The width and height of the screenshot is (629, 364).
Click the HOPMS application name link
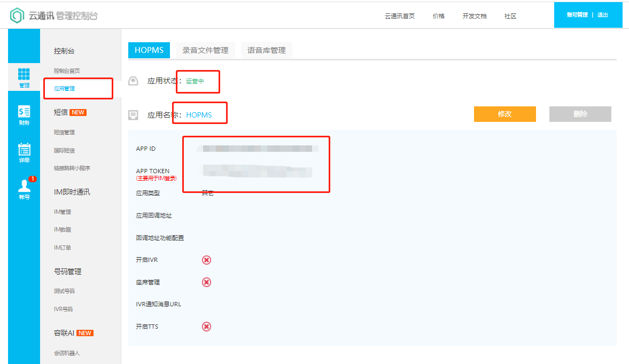[x=199, y=115]
